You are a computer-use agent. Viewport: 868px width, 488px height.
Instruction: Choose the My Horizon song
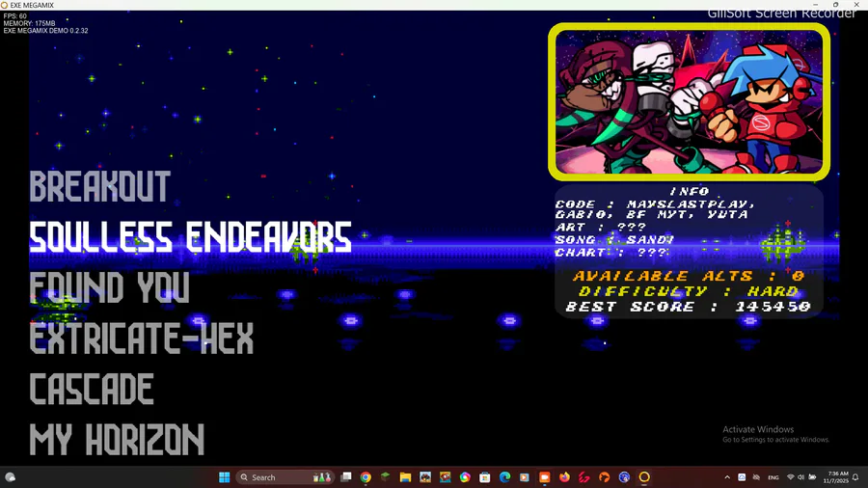coord(117,440)
